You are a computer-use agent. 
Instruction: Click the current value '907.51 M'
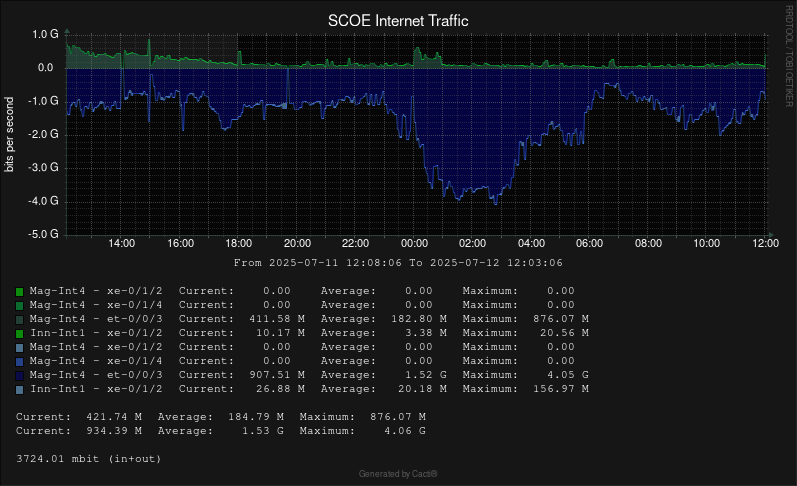click(277, 375)
